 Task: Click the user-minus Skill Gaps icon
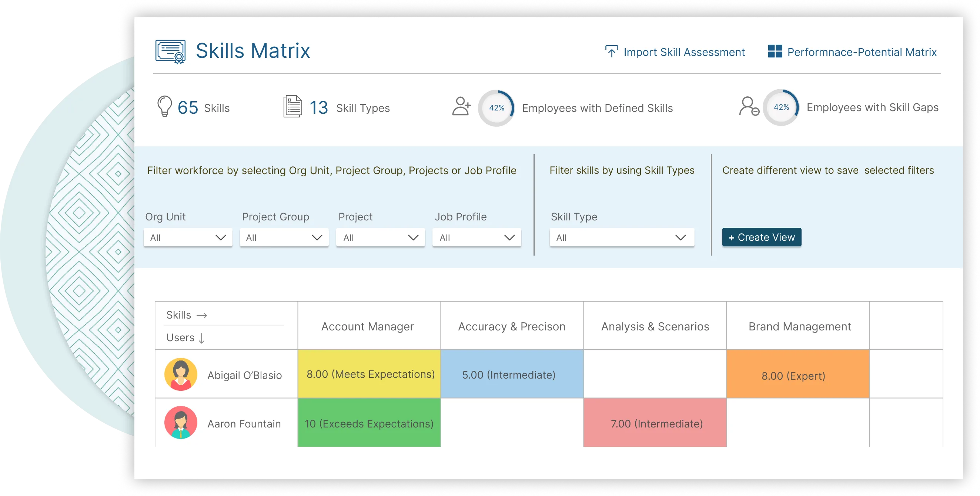point(749,106)
